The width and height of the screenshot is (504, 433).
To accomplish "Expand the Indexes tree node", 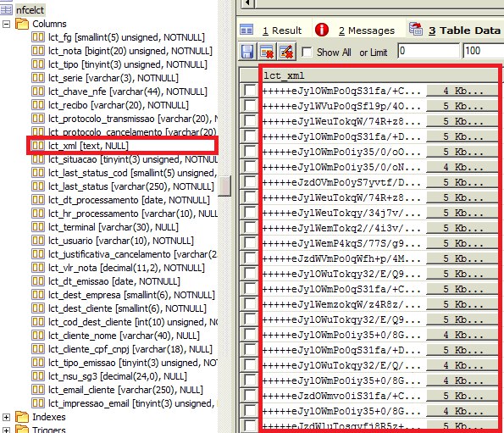I will 6,417.
